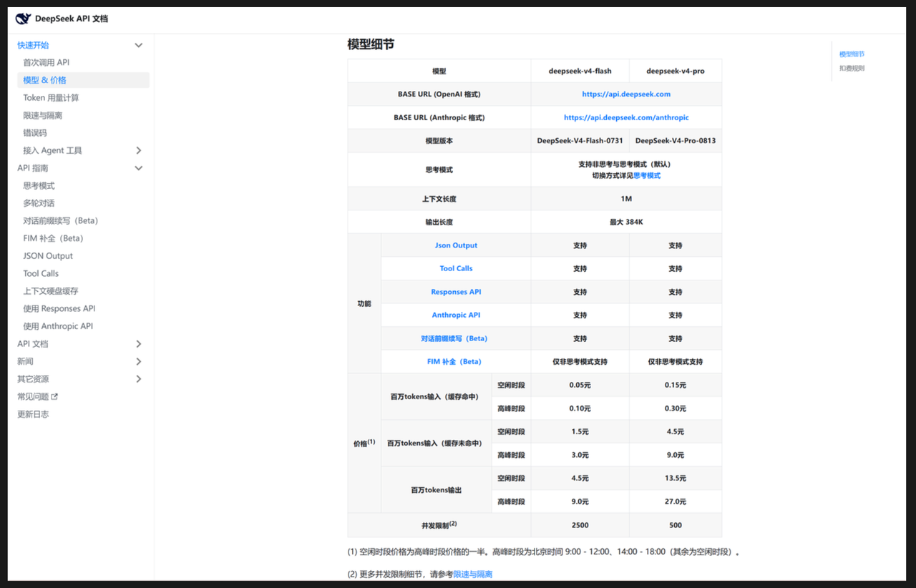
Task: Go to Token 用量计算 page
Action: pos(51,98)
